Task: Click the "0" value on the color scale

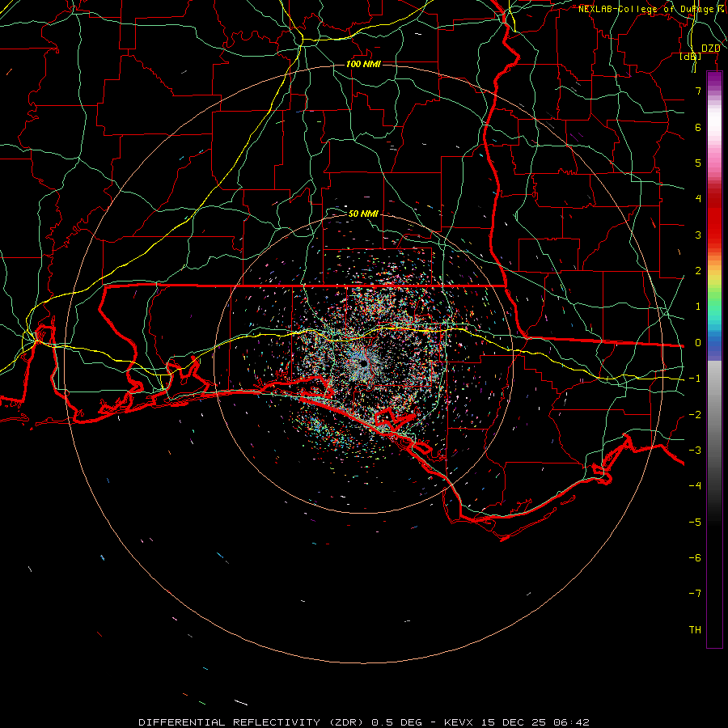Action: tap(698, 343)
